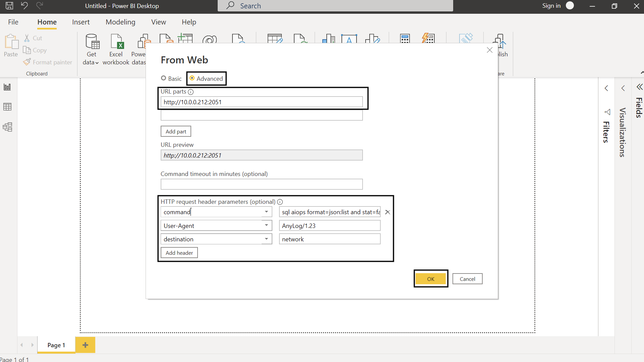
Task: Click the Undo arrow icon
Action: (x=24, y=5)
